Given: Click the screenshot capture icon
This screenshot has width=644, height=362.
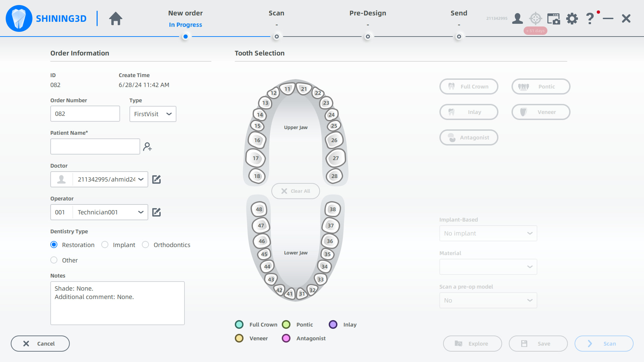Looking at the screenshot, I should (x=553, y=18).
